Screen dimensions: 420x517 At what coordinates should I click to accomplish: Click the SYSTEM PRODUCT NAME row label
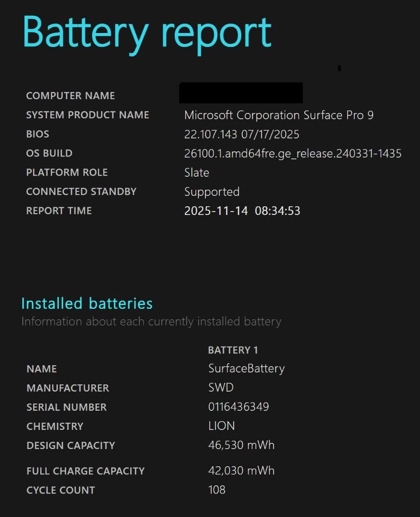pos(87,115)
